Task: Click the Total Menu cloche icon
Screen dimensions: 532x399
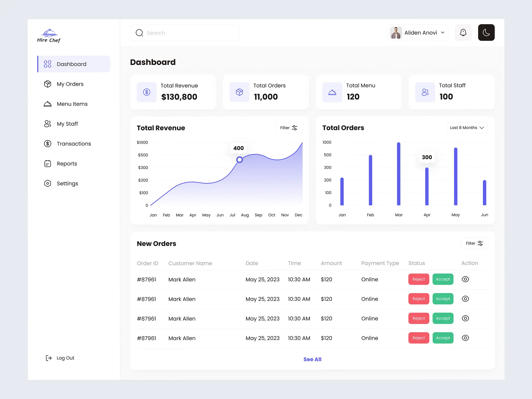Action: 332,92
